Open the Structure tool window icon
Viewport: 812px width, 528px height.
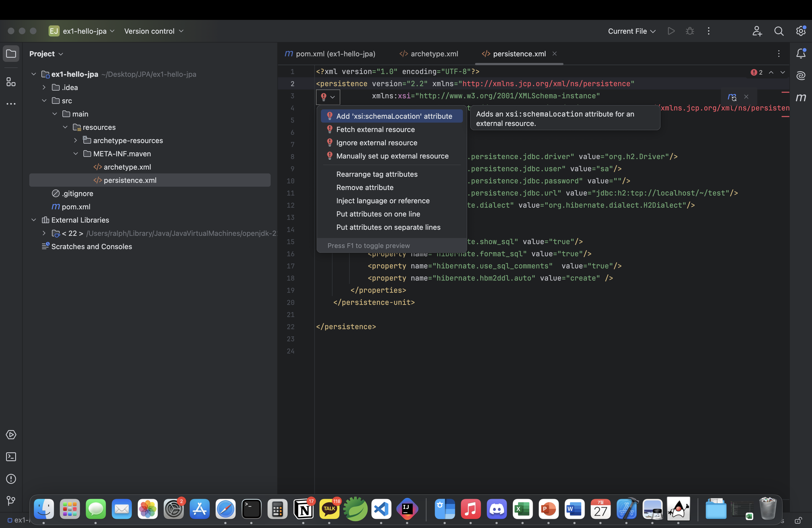click(x=11, y=81)
